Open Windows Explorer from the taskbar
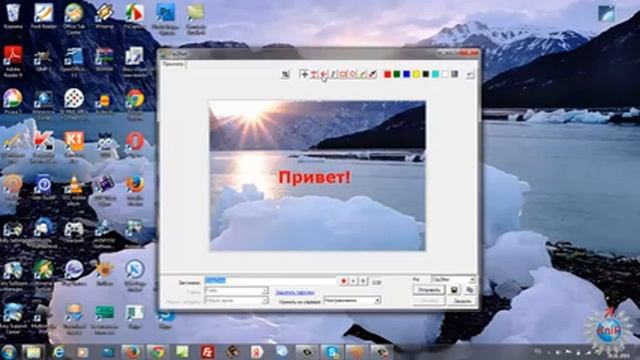The height and width of the screenshot is (360, 640). [x=33, y=352]
